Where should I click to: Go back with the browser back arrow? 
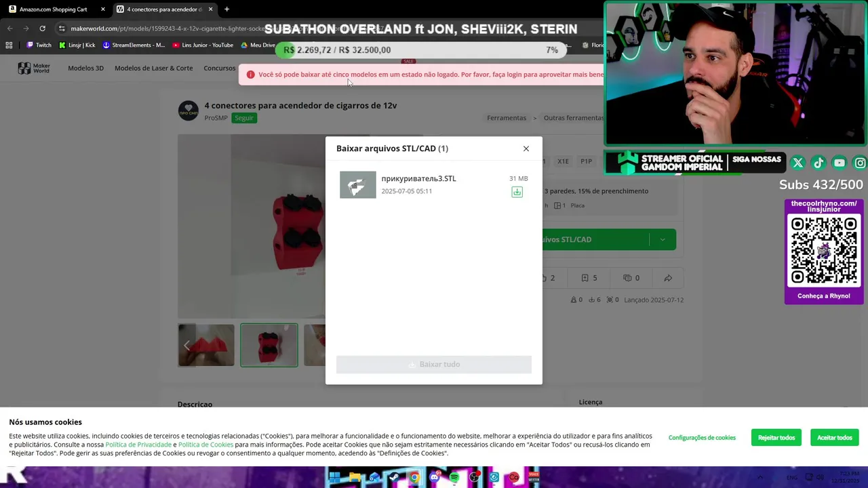tap(9, 28)
